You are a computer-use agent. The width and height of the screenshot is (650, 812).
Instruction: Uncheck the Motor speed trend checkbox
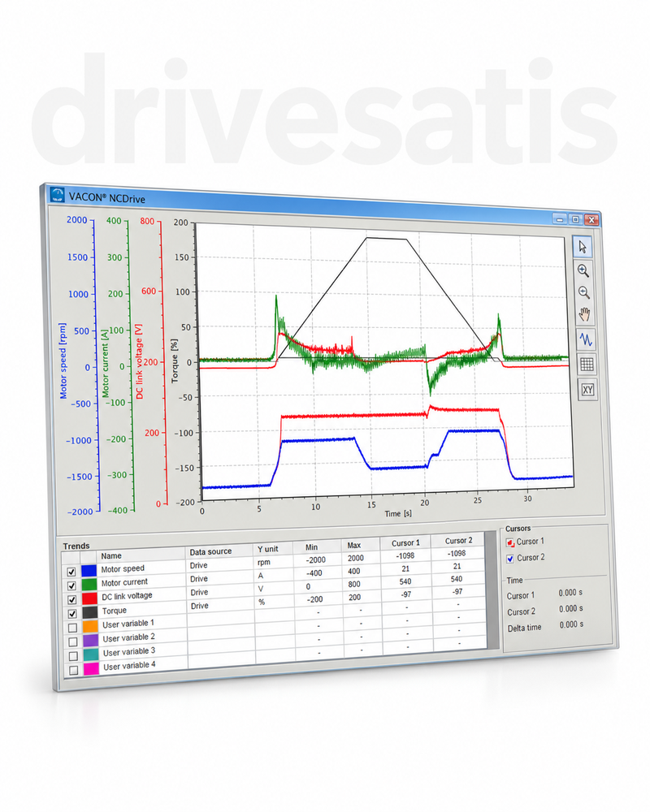[x=71, y=572]
